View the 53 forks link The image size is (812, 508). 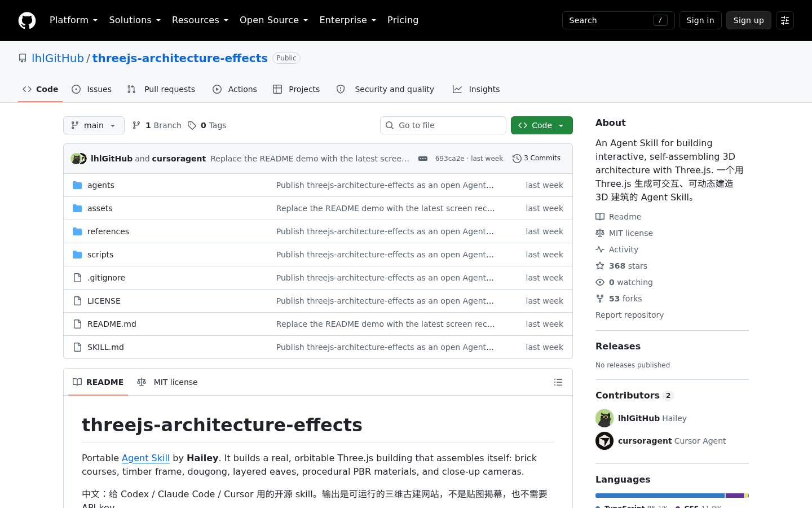619,299
